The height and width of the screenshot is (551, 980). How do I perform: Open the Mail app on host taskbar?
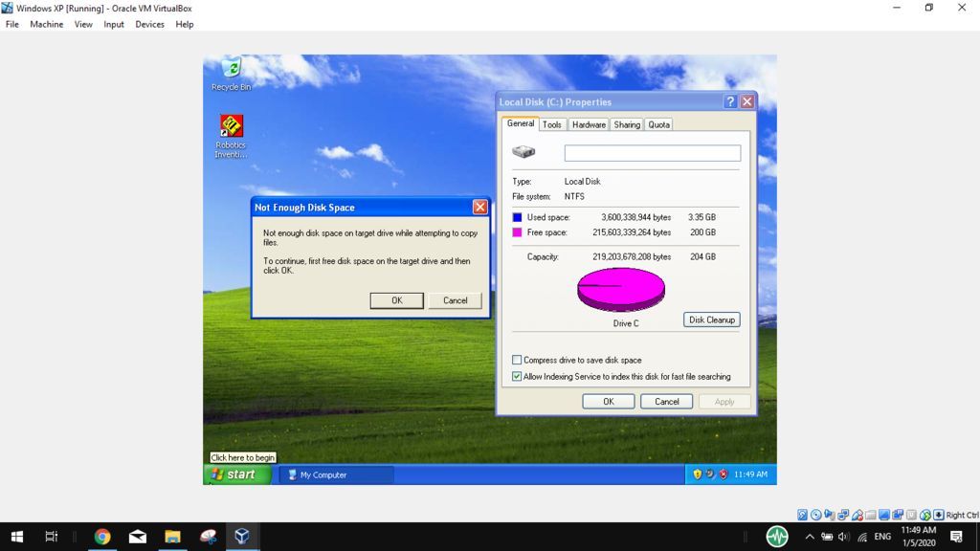138,536
